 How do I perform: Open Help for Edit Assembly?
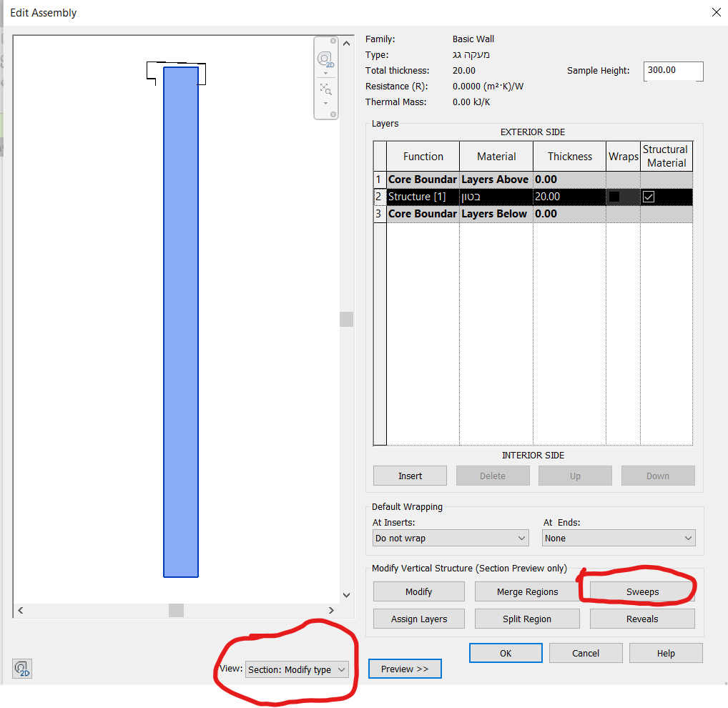coord(666,653)
